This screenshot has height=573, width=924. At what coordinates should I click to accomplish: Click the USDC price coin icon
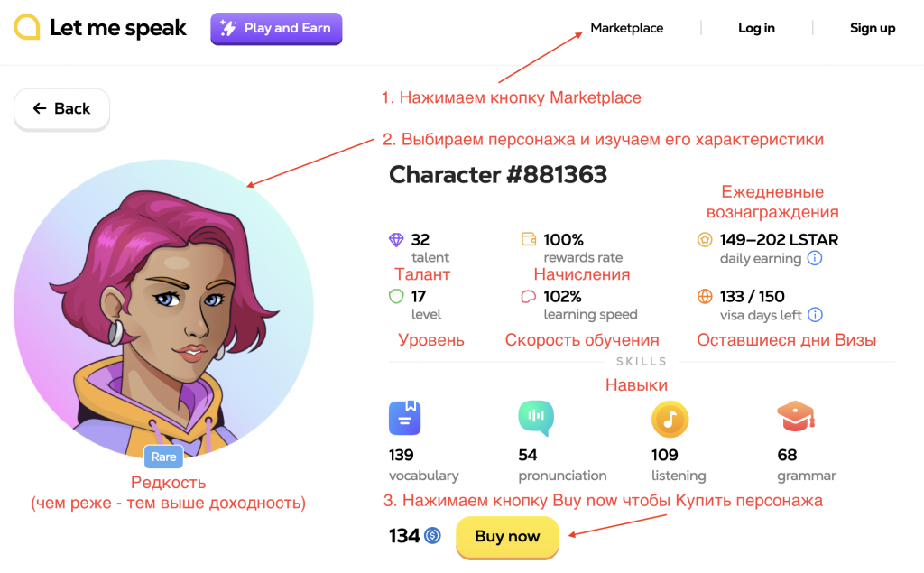tap(432, 535)
